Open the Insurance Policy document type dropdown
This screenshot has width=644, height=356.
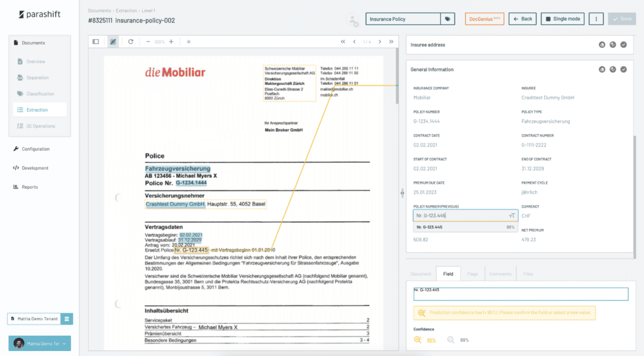(402, 19)
